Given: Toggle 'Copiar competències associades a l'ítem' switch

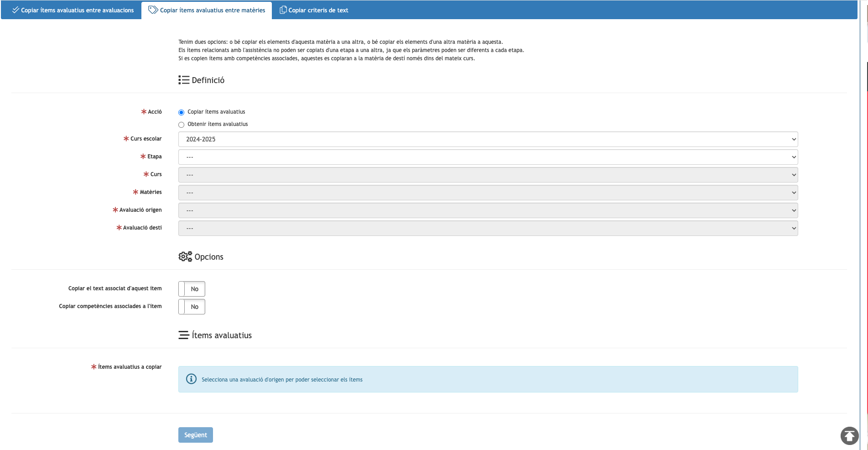Looking at the screenshot, I should pyautogui.click(x=192, y=307).
